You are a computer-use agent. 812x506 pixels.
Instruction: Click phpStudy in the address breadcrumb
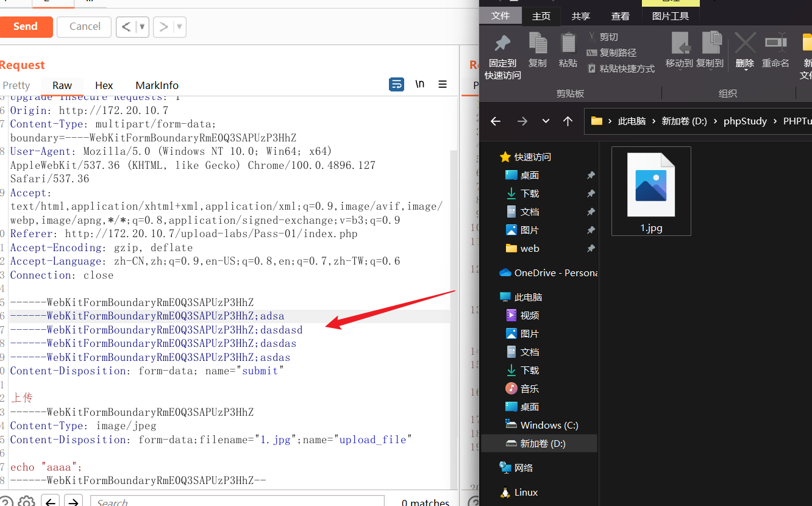(745, 121)
